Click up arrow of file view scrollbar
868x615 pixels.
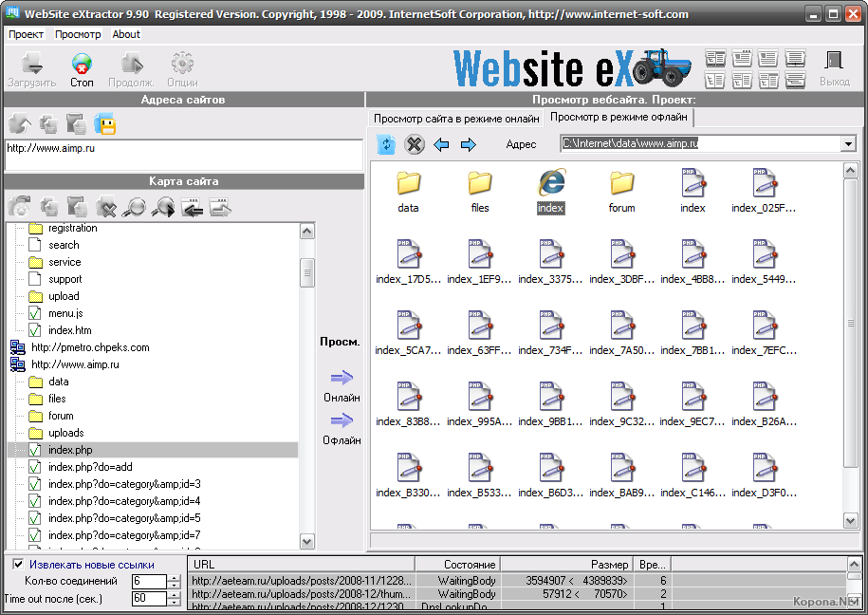coord(851,171)
